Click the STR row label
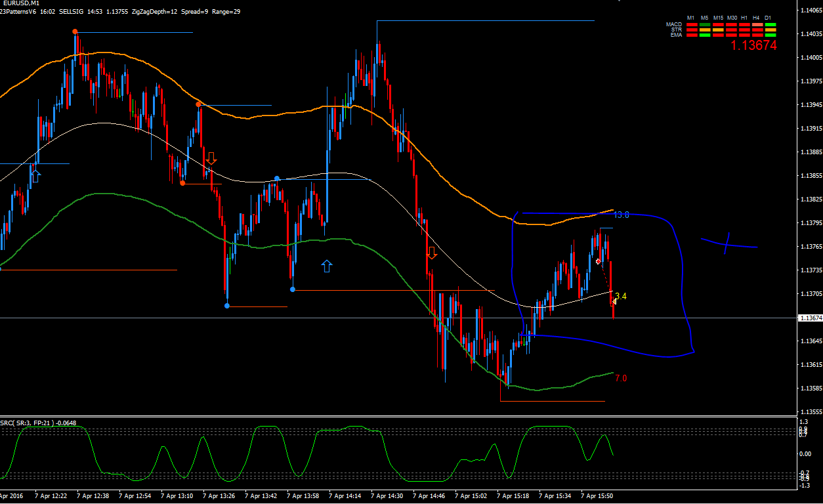Image resolution: width=823 pixels, height=504 pixels. [x=677, y=30]
